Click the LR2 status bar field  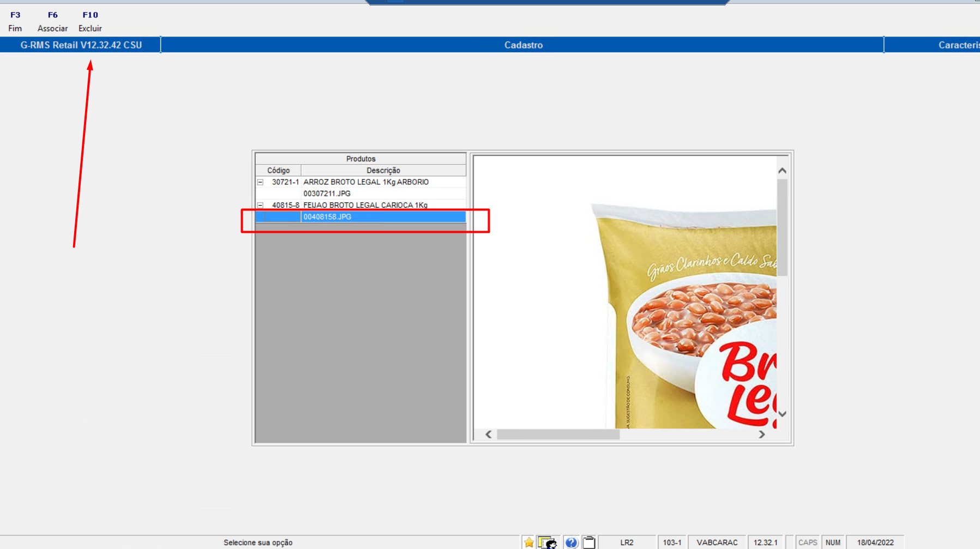pyautogui.click(x=627, y=542)
